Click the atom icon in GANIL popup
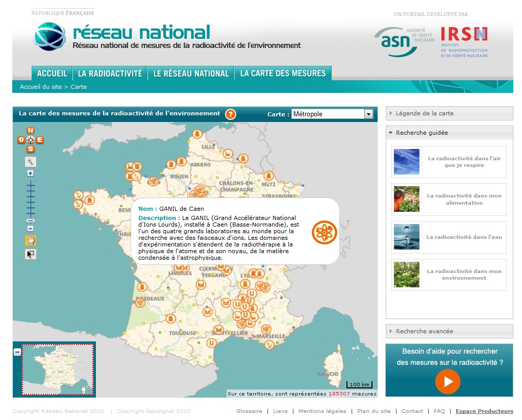This screenshot has width=522, height=420. (324, 233)
